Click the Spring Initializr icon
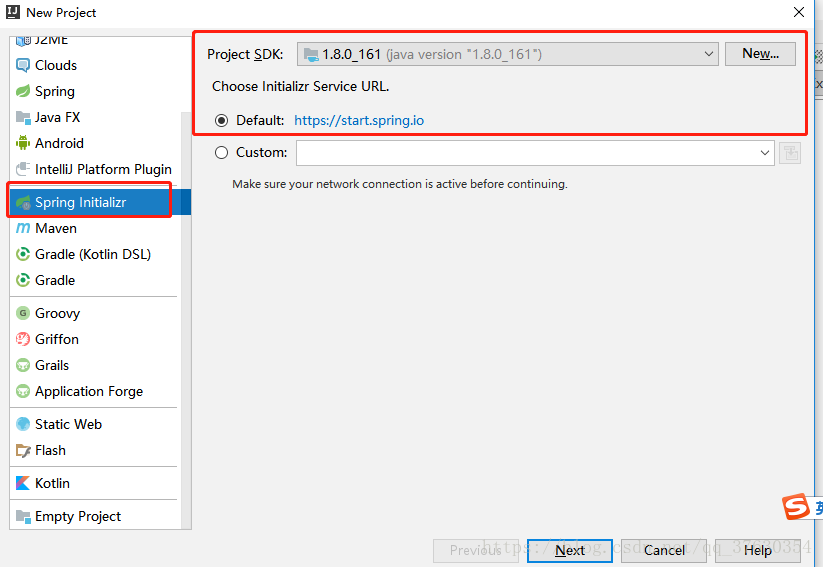Viewport: 823px width, 567px height. [x=23, y=203]
